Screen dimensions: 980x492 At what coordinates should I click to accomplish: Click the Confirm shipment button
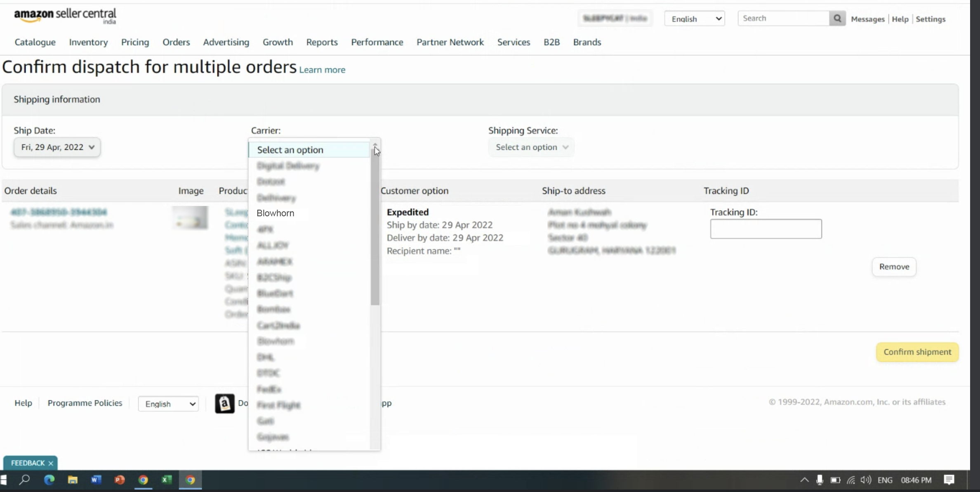click(x=917, y=352)
